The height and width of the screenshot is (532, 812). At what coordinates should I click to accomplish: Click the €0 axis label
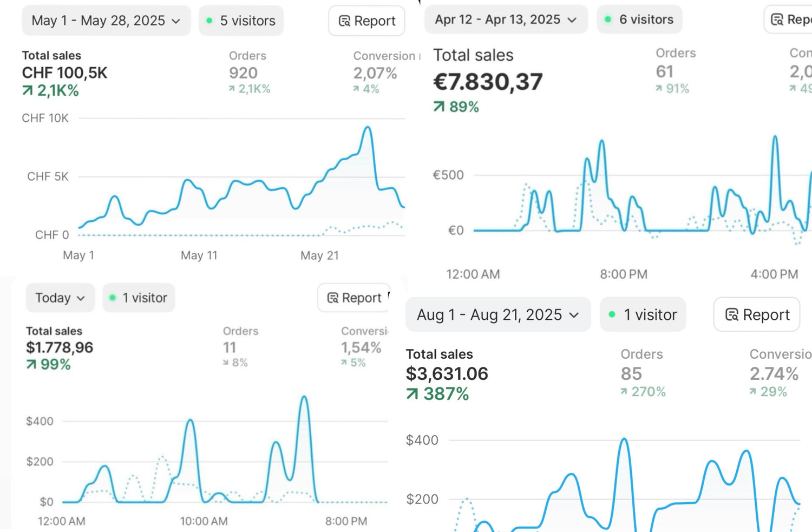point(456,230)
